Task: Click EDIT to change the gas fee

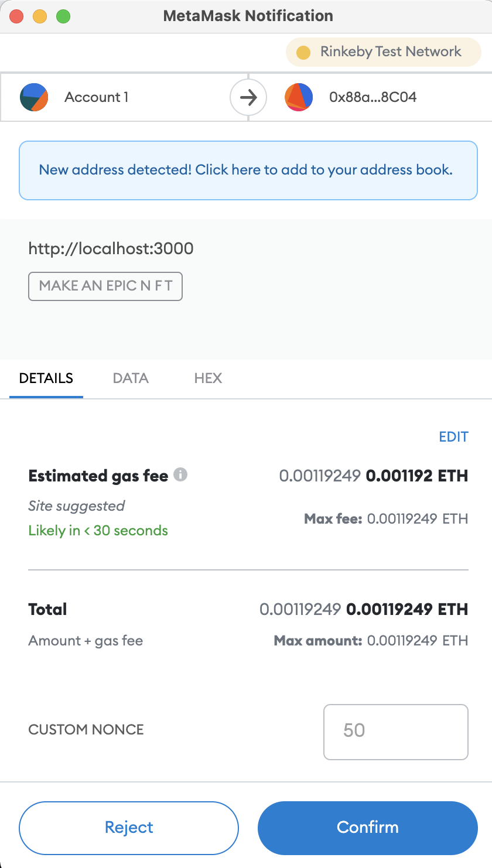Action: pos(453,437)
